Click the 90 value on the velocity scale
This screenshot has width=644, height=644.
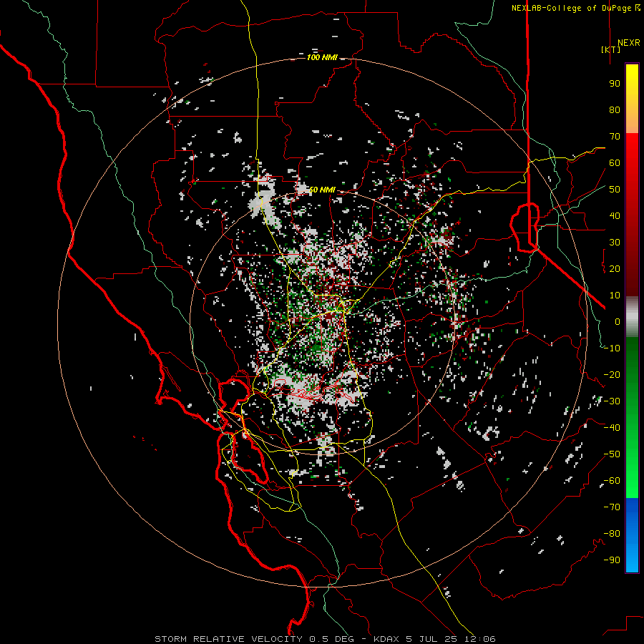click(615, 84)
